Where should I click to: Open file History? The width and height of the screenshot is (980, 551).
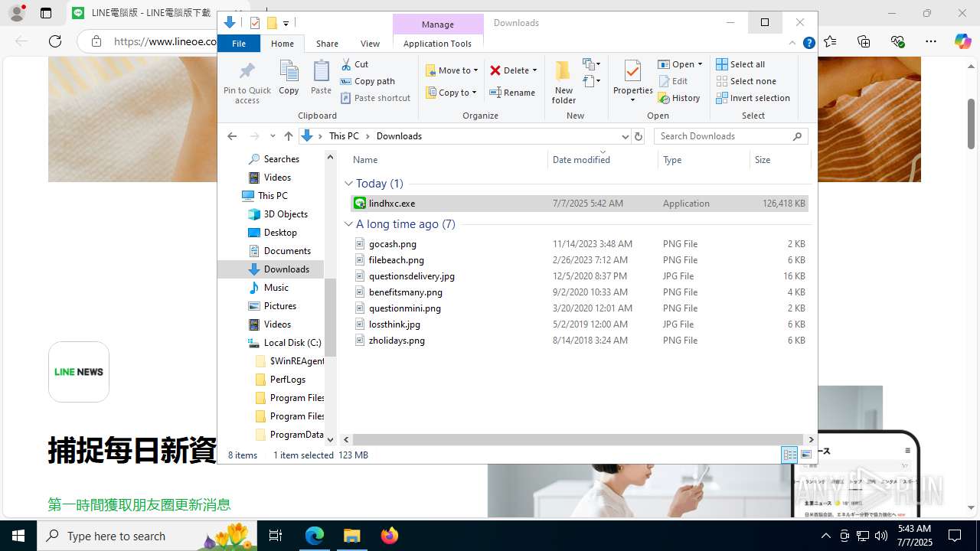coord(679,98)
